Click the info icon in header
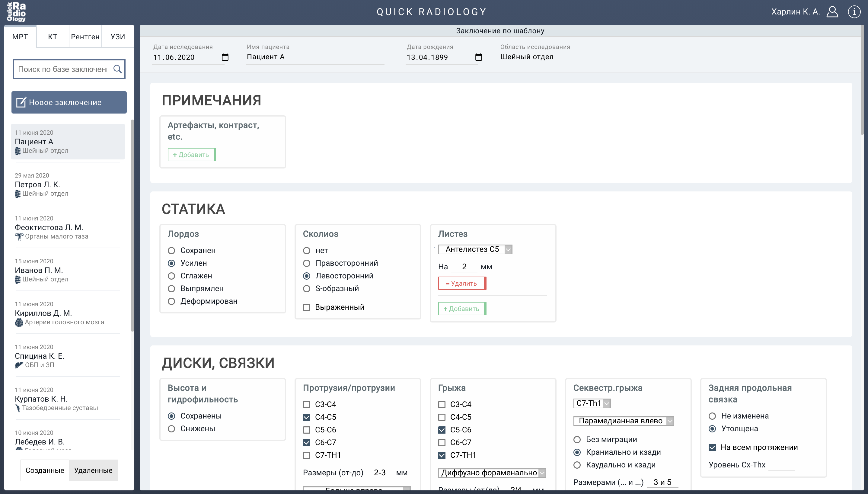This screenshot has height=494, width=868. 854,12
